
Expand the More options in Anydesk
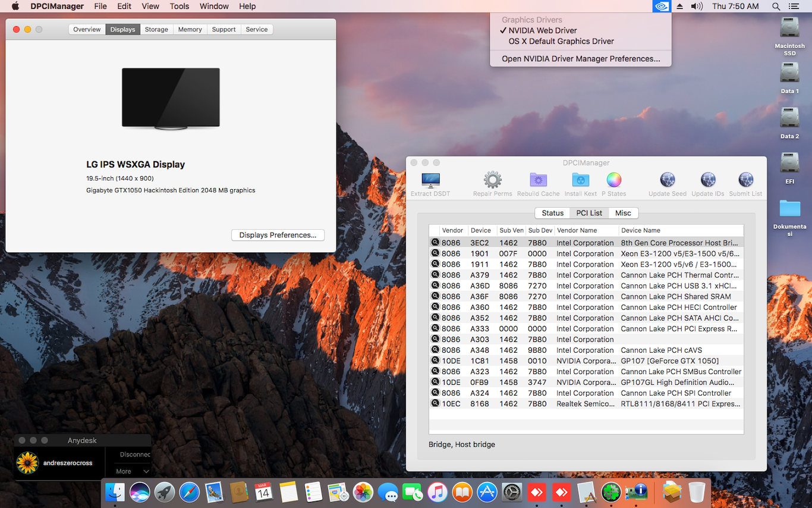tap(132, 471)
